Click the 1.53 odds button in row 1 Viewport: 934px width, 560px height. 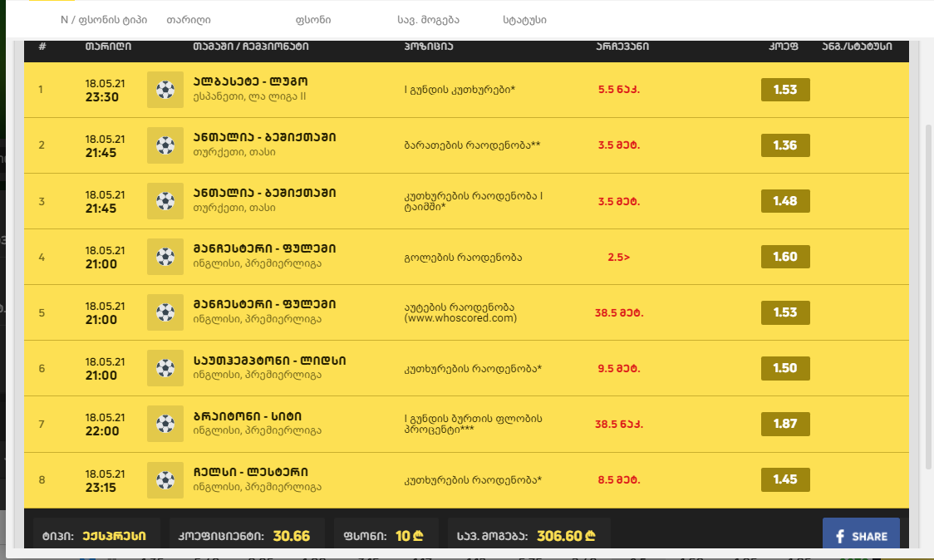pyautogui.click(x=785, y=90)
